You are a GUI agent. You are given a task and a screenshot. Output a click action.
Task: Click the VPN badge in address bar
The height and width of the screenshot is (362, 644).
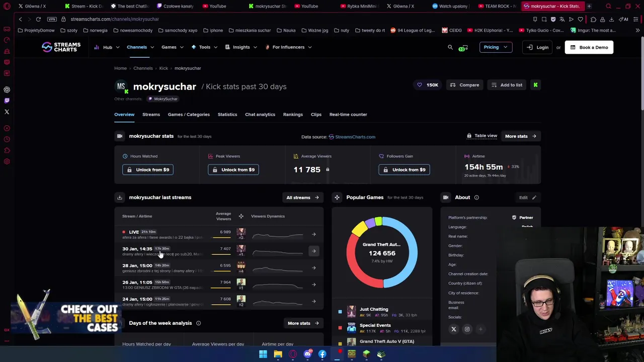(52, 19)
